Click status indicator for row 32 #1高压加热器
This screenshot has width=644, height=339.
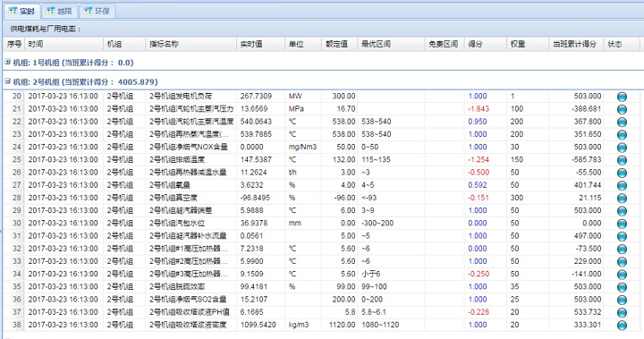(x=622, y=250)
